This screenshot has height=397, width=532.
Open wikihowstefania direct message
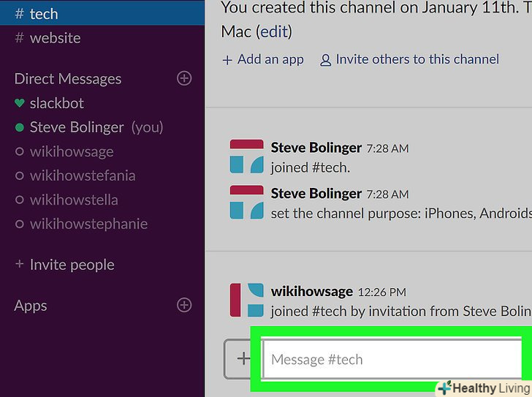[x=82, y=175]
